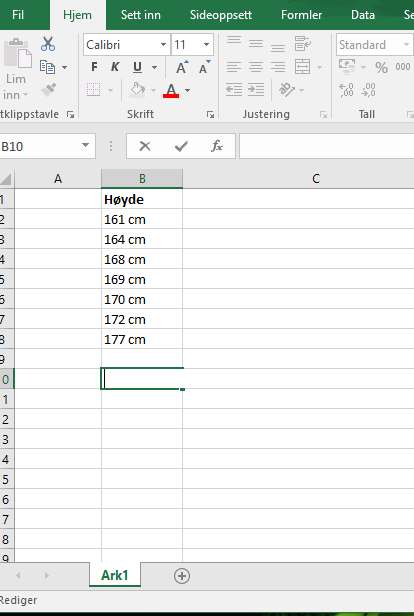Decrease indent in Justering group
The image size is (414, 616).
click(234, 90)
